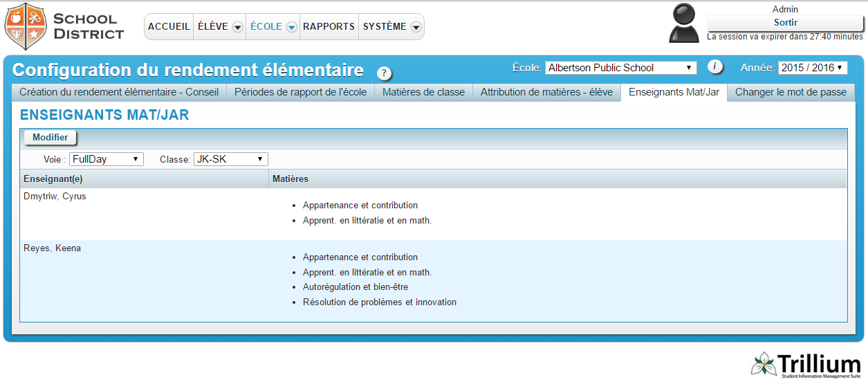The width and height of the screenshot is (868, 382).
Task: Open the help question mark icon
Action: pos(384,73)
